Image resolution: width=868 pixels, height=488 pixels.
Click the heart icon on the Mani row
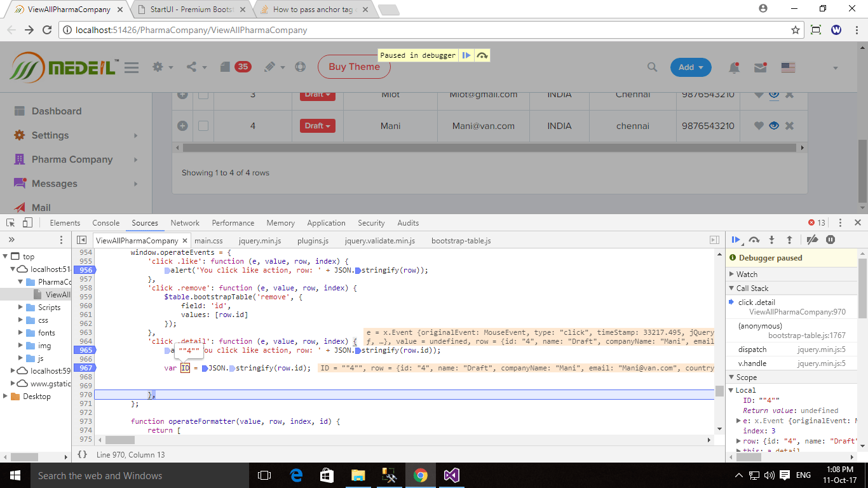pos(758,125)
